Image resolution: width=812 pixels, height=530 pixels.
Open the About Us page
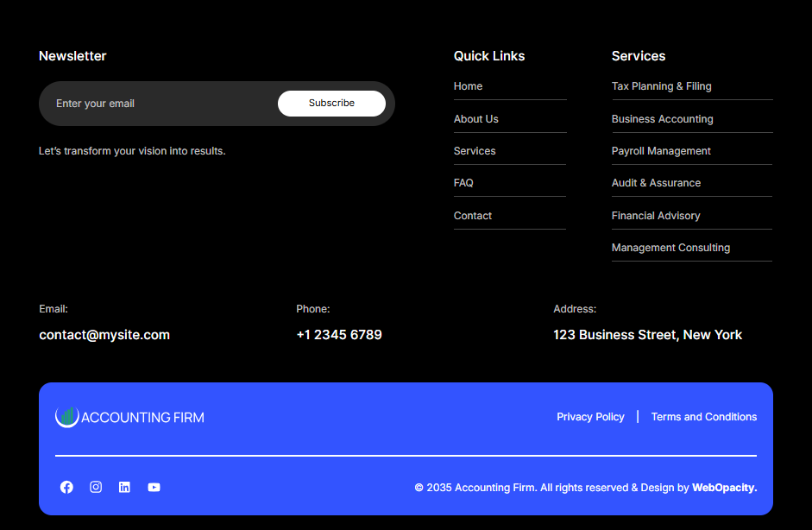(475, 118)
